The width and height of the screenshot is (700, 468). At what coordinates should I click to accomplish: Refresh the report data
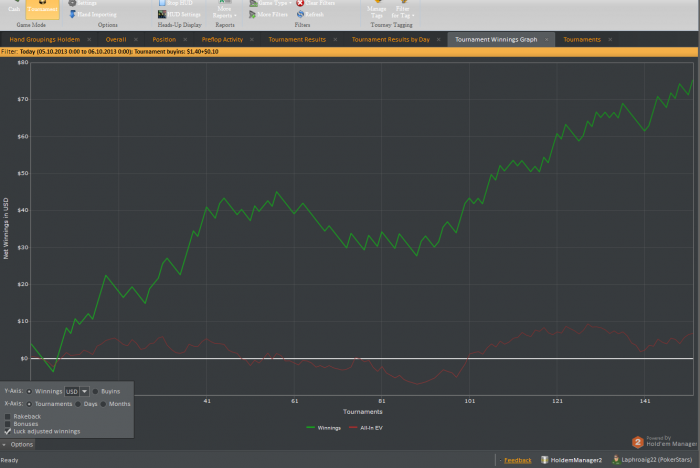(x=310, y=14)
